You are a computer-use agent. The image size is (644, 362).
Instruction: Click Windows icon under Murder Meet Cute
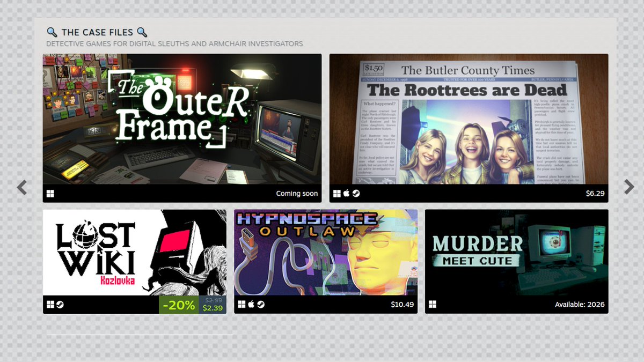(x=433, y=305)
